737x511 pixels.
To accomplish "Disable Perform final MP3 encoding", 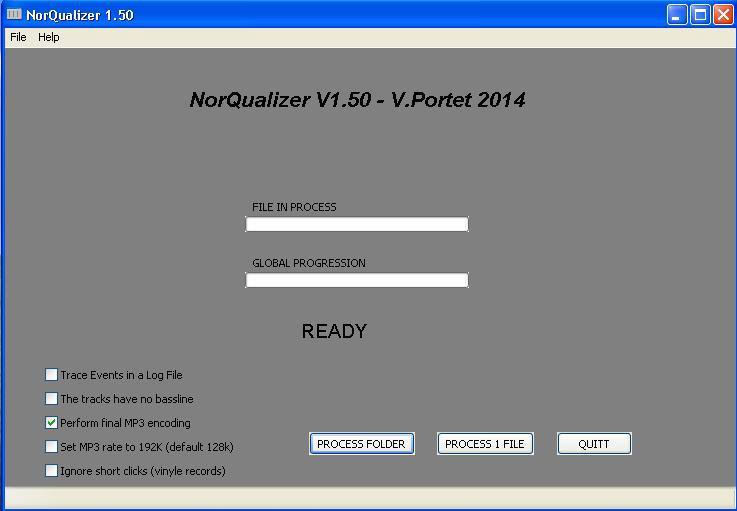I will click(52, 423).
